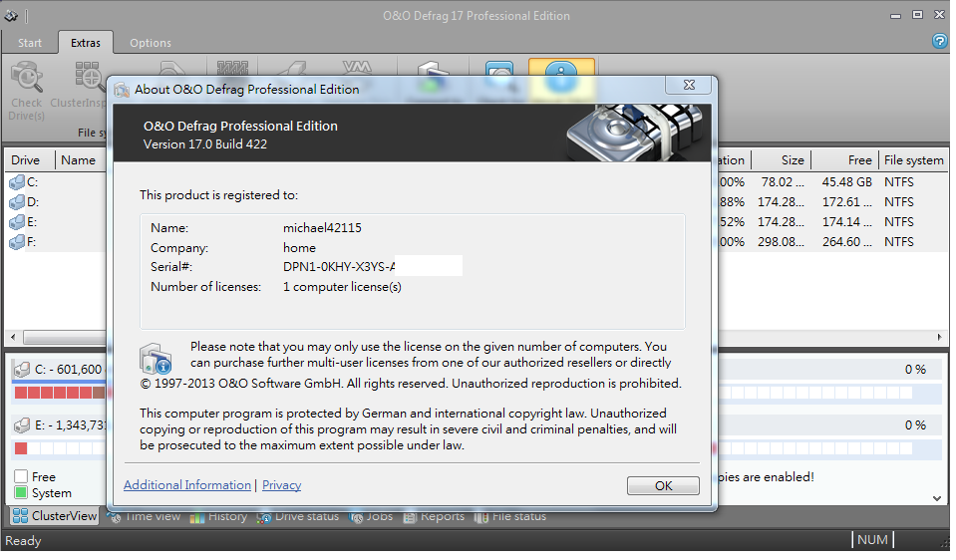
Task: Click the 174.14 free space cell for E:
Action: (x=846, y=222)
